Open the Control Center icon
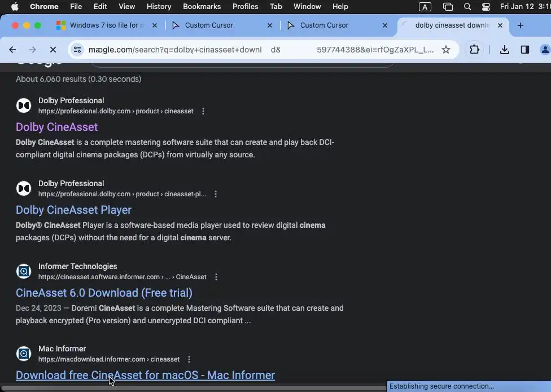The width and height of the screenshot is (551, 392). 486,7
